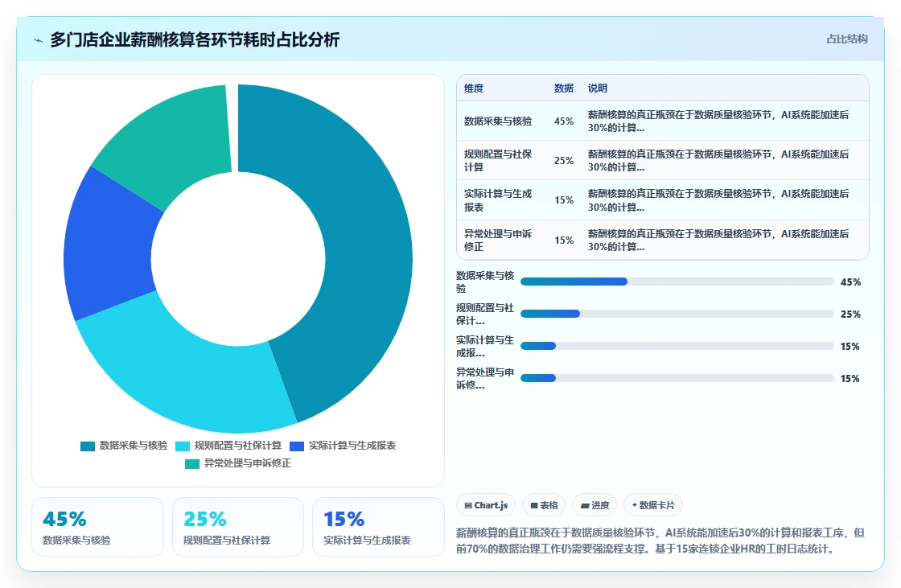Click the chart title 多门店企业薪酬核算各环节耗时占比分析
Viewport: 901px width, 588px height.
tap(195, 39)
